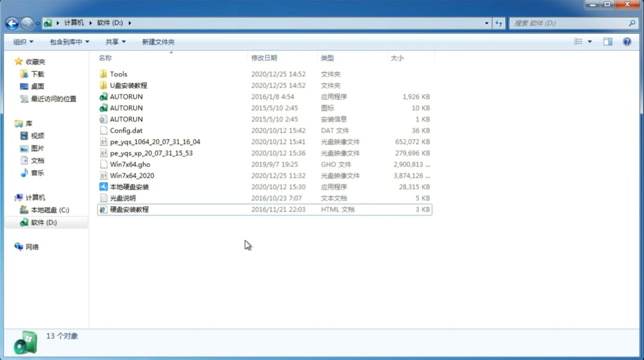Open Config.dat configuration file
644x360 pixels.
point(126,130)
